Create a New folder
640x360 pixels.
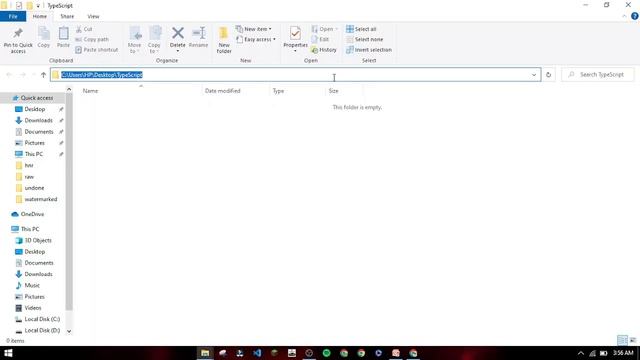tap(224, 40)
